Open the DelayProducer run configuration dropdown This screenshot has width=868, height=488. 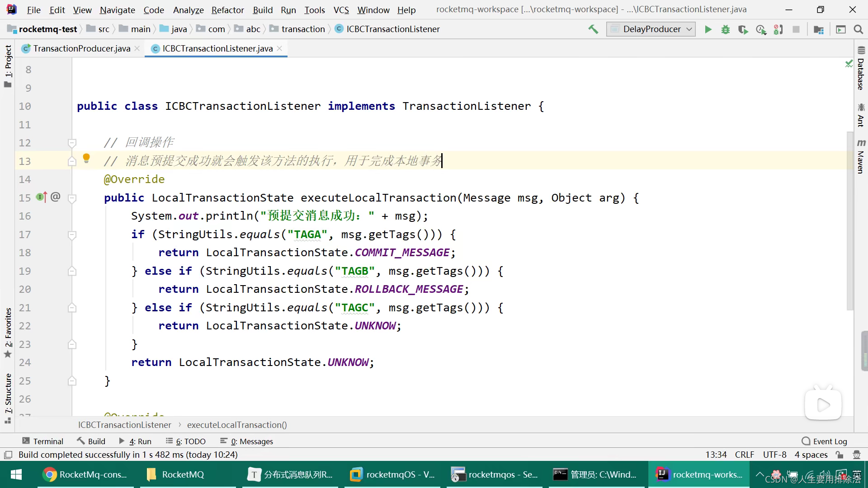click(651, 29)
